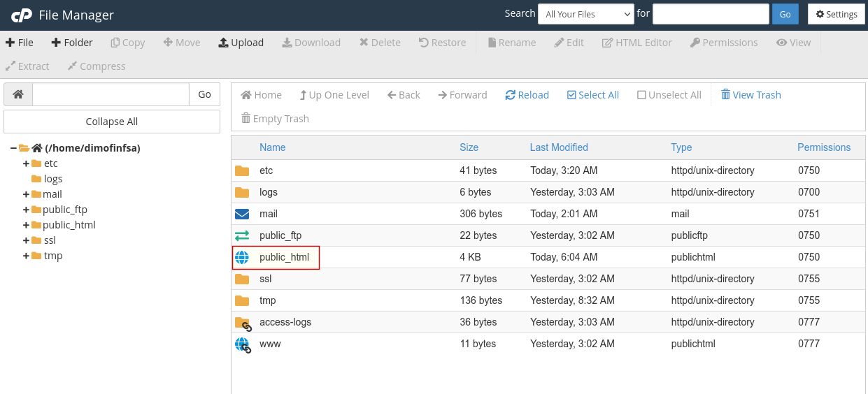Click the Collapse All button

[x=112, y=122]
